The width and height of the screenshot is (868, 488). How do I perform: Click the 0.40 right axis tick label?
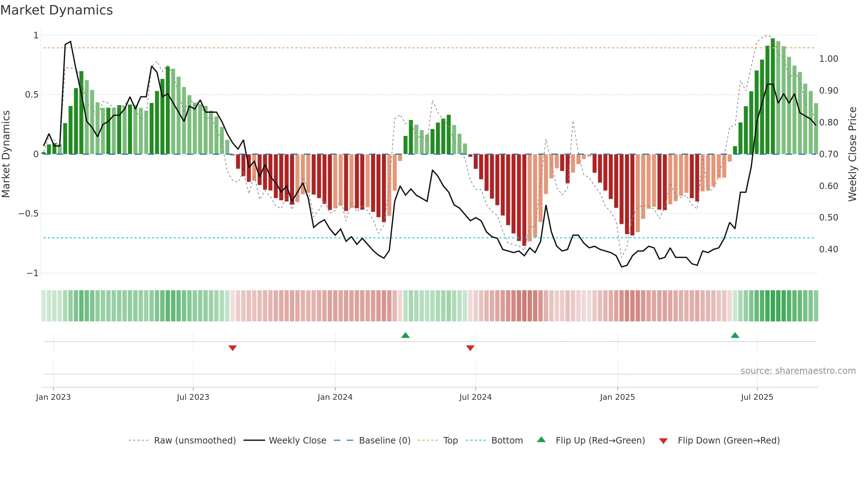(829, 249)
